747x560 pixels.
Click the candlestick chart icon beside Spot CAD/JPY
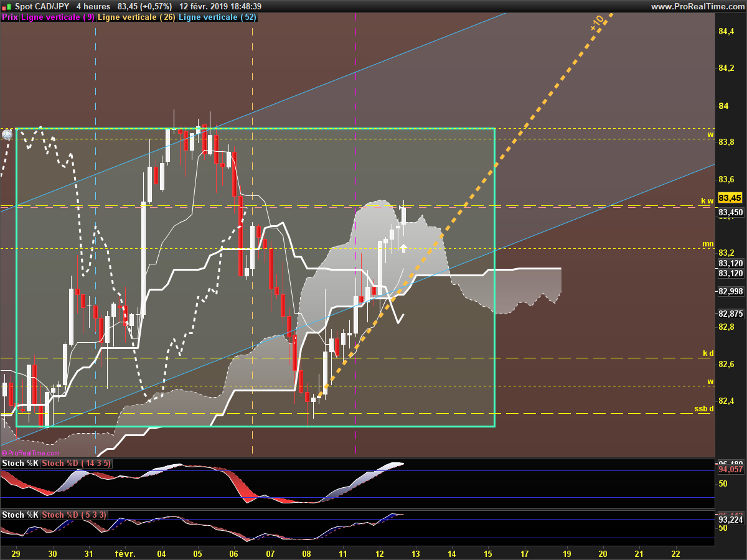(6, 6)
